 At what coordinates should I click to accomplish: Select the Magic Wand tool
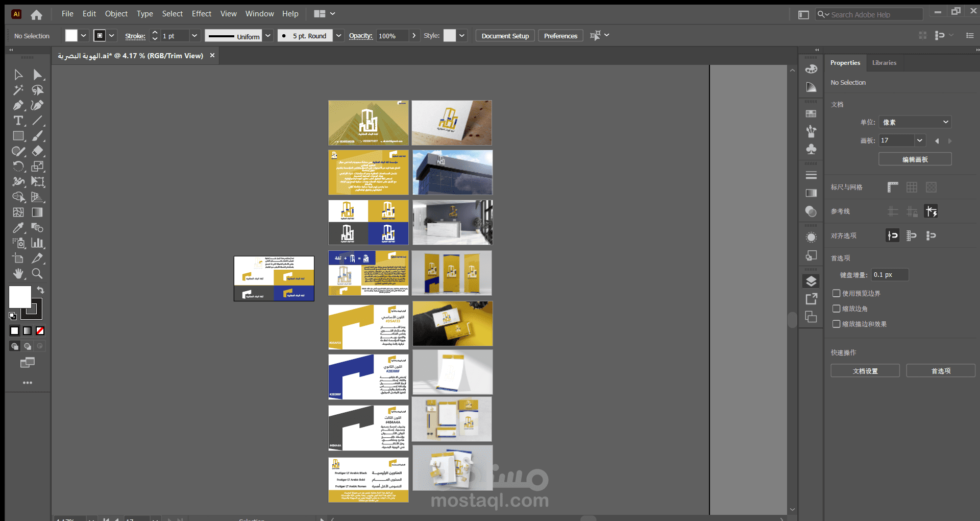click(x=18, y=90)
